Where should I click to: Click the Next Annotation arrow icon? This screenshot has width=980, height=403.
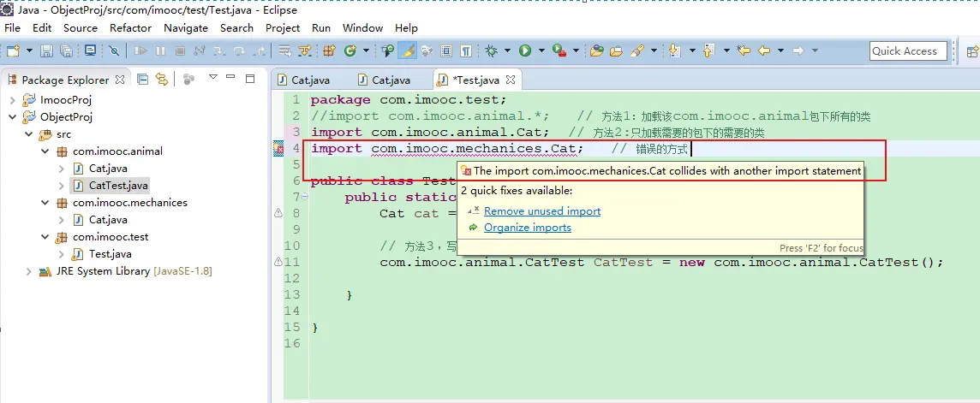click(x=673, y=51)
